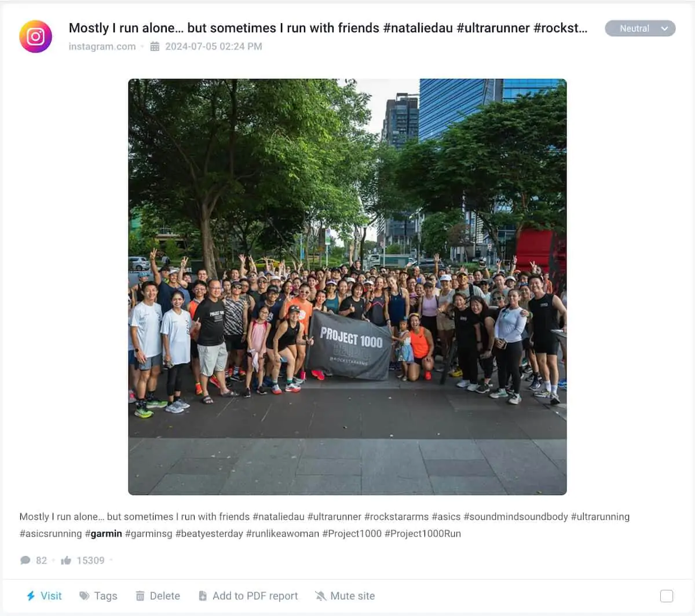Click the muted bell icon

[x=320, y=596]
